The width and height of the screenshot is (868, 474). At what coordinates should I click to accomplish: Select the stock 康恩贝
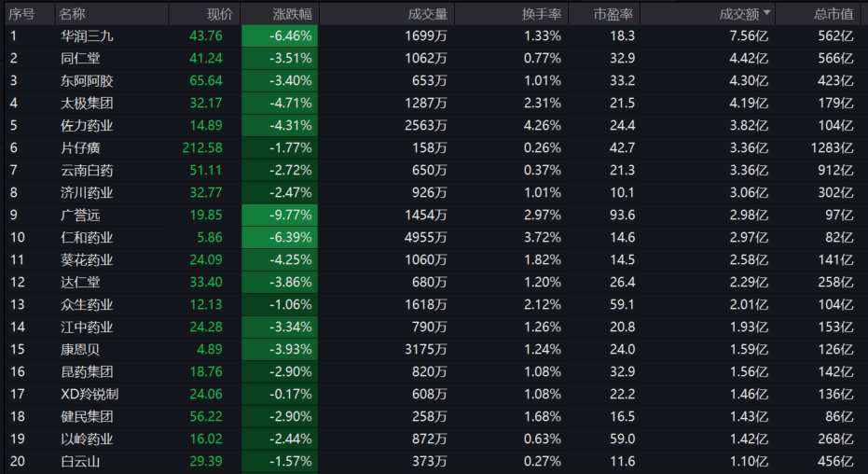(x=80, y=349)
